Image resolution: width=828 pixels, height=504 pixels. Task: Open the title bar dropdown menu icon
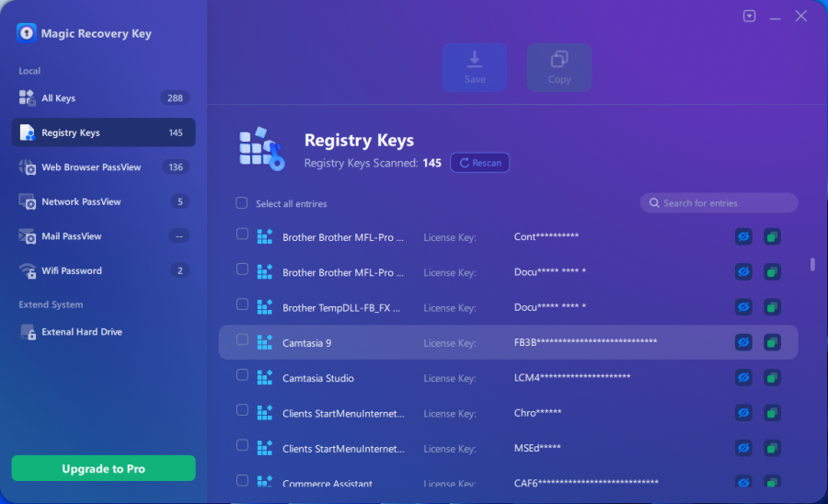click(x=749, y=17)
